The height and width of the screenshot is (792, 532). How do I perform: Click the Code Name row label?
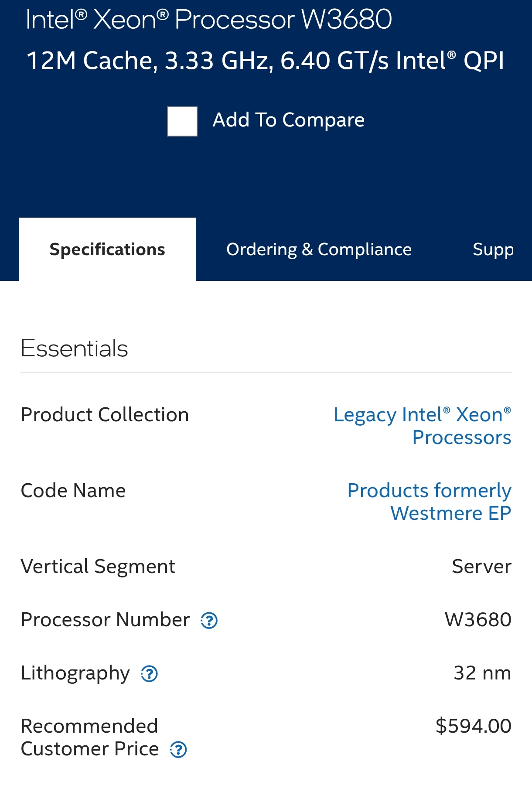pos(73,491)
